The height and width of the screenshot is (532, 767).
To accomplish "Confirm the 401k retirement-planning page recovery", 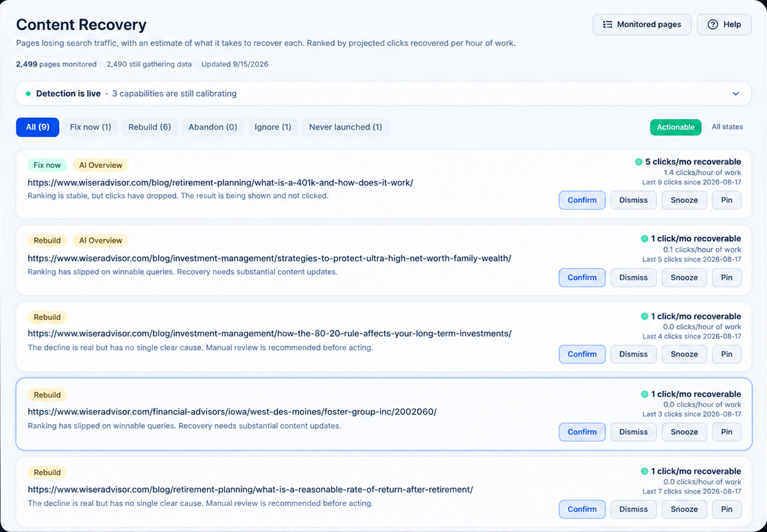I will (582, 200).
